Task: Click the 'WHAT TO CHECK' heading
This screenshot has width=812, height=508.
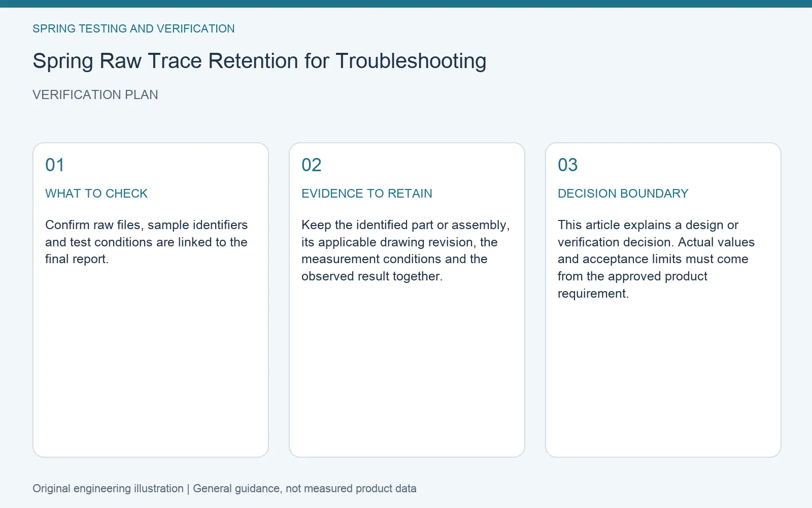Action: pos(96,194)
